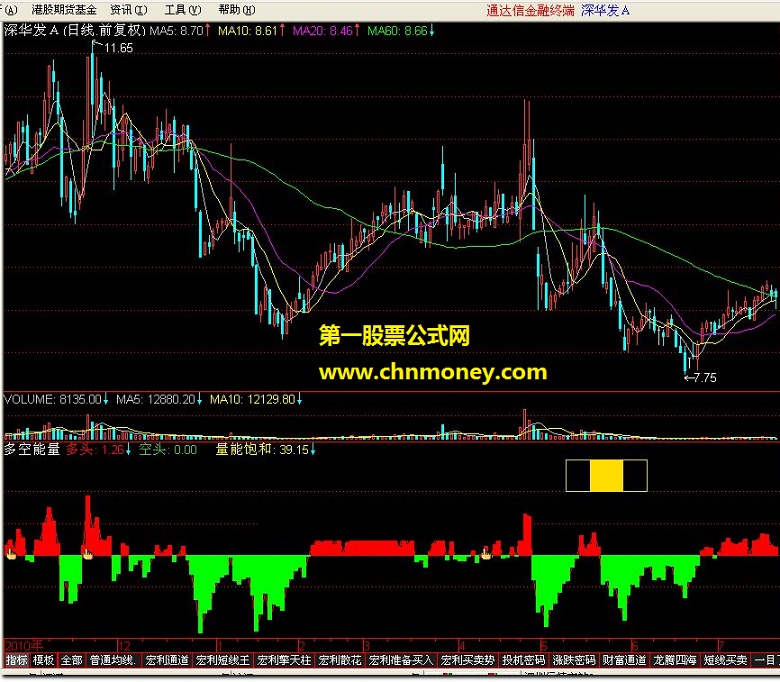Select the 涨跌密码 indicator tab
The width and height of the screenshot is (780, 682).
(x=574, y=660)
